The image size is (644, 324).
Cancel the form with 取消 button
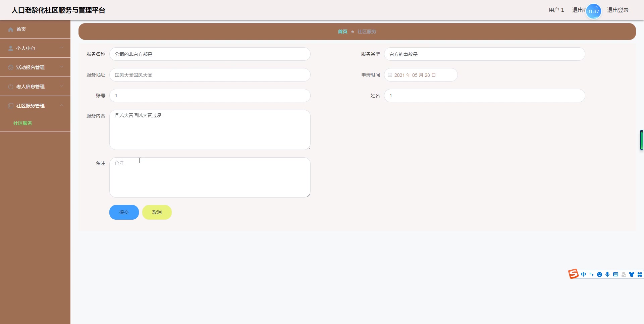[x=157, y=212]
